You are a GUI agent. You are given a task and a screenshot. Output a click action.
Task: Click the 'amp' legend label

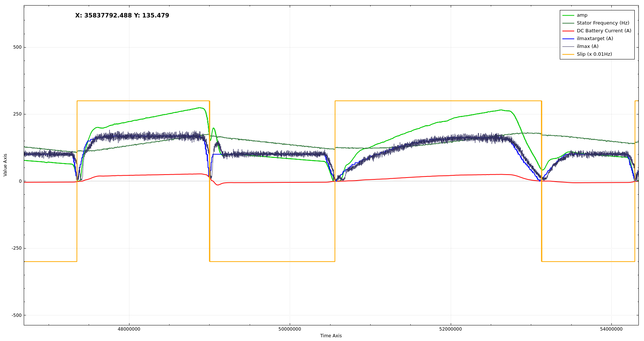pos(582,15)
